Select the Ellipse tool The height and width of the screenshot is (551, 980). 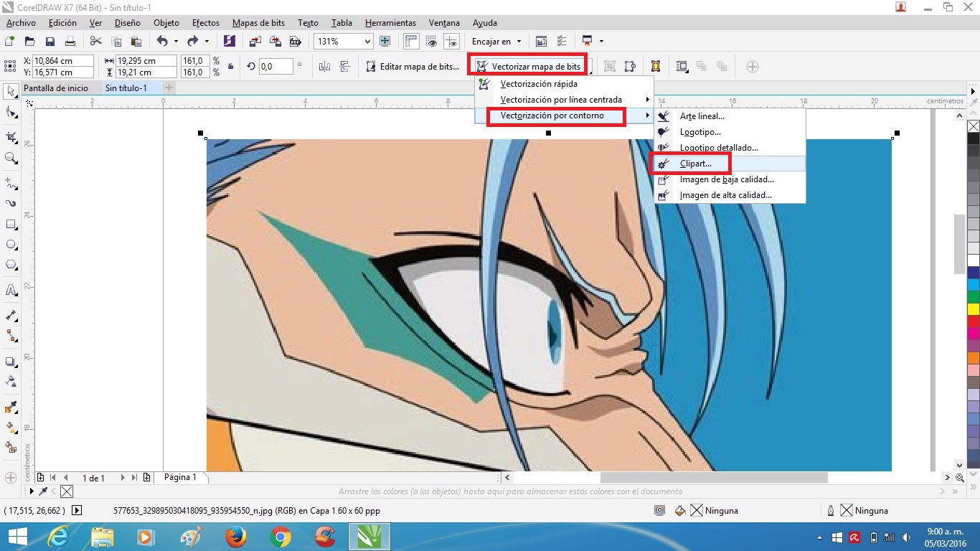point(10,246)
